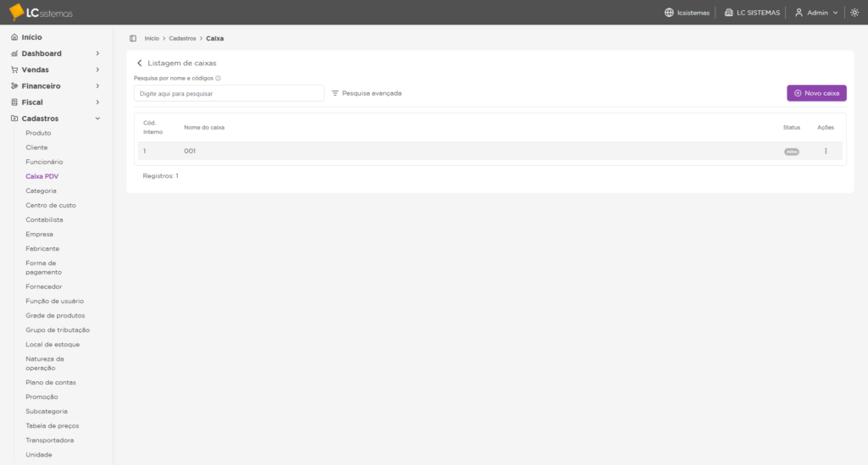Click the globe icon labeled lcsistemas

pyautogui.click(x=669, y=13)
